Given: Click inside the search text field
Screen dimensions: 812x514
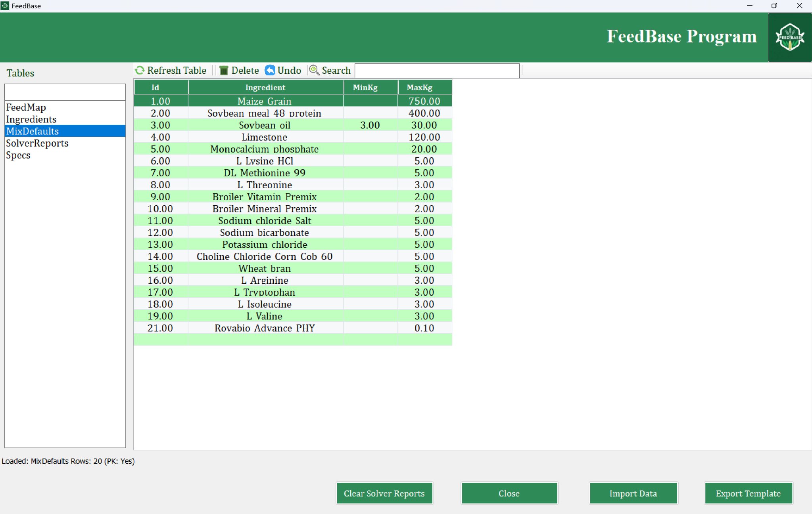Looking at the screenshot, I should pos(436,70).
